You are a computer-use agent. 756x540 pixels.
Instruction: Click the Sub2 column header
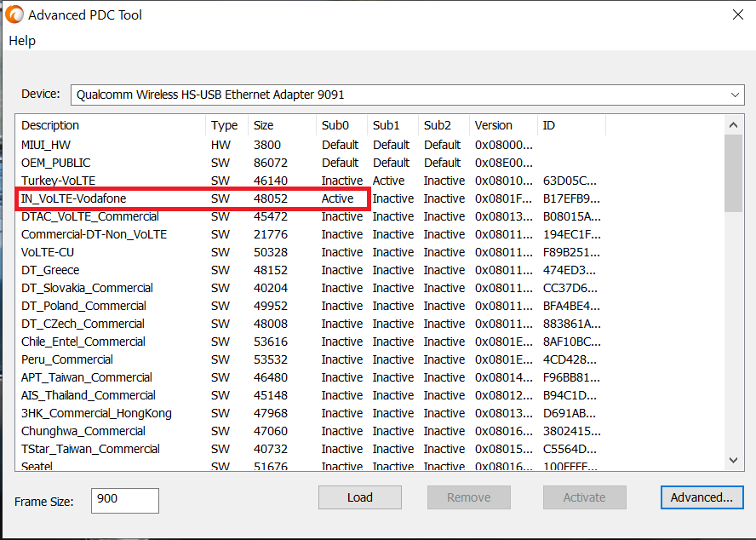(444, 125)
